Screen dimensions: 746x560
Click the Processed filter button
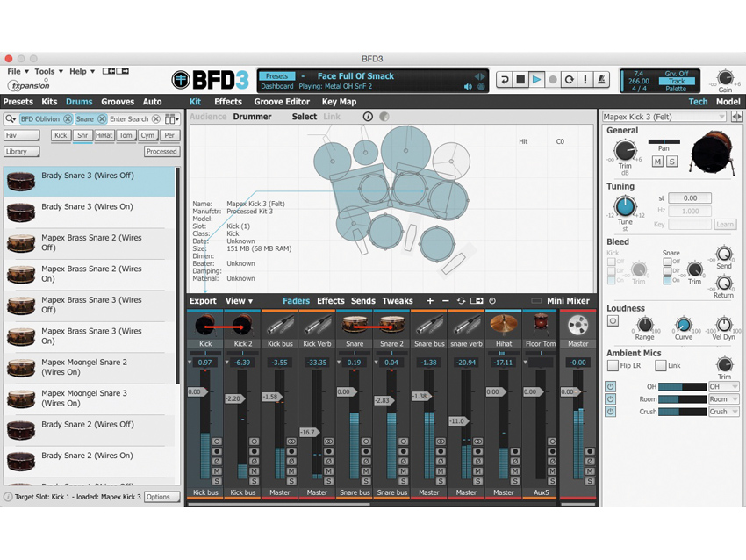[x=161, y=151]
